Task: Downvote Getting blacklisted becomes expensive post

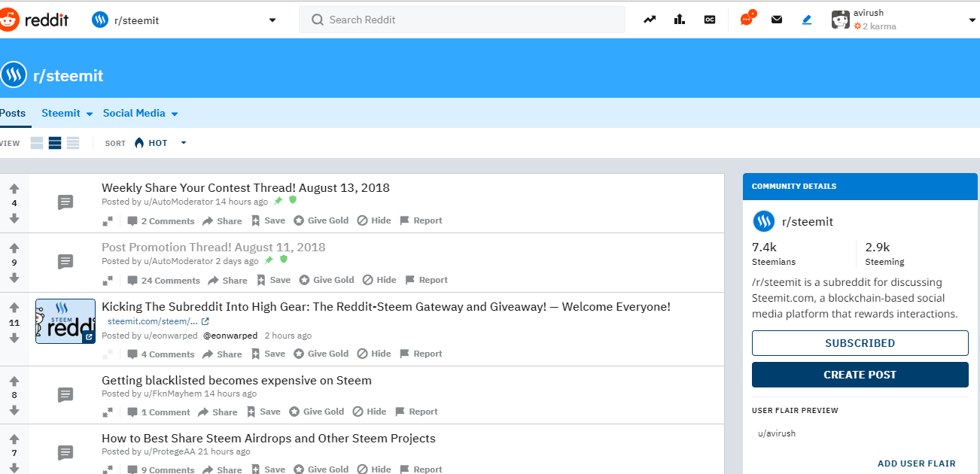Action: click(14, 410)
